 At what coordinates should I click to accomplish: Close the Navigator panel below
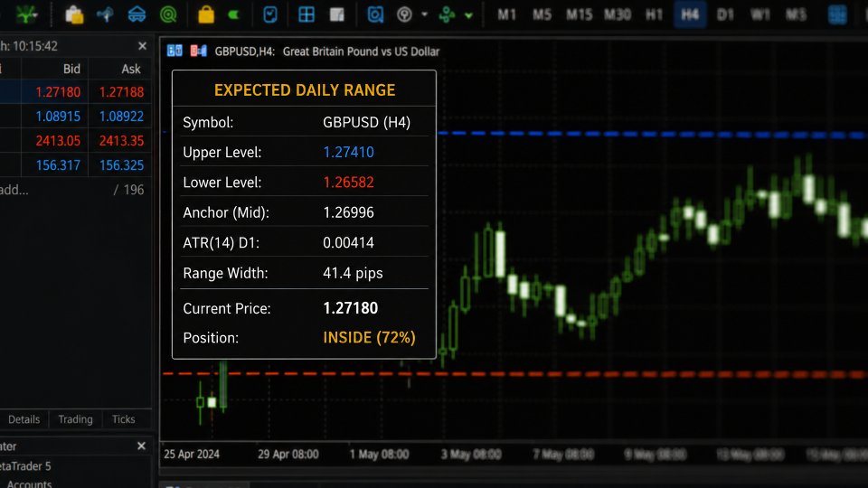[141, 446]
